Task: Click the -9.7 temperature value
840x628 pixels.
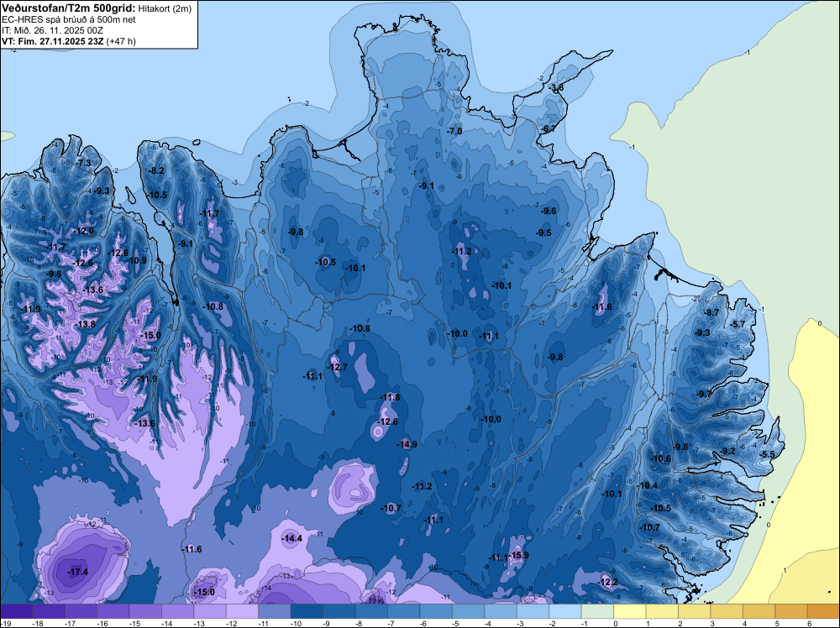Action: click(705, 394)
